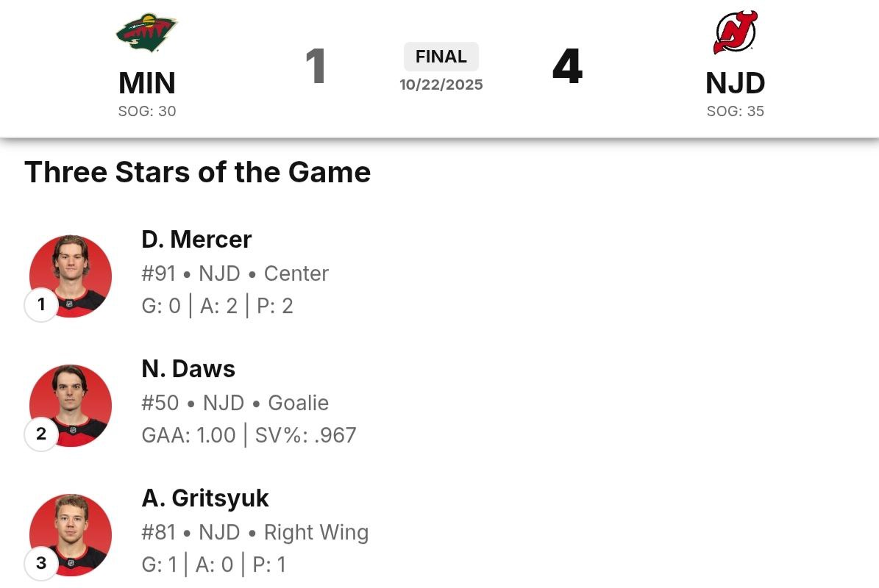Click the Three Stars of the Game heading
Viewport: 879px width, 588px height.
[197, 173]
